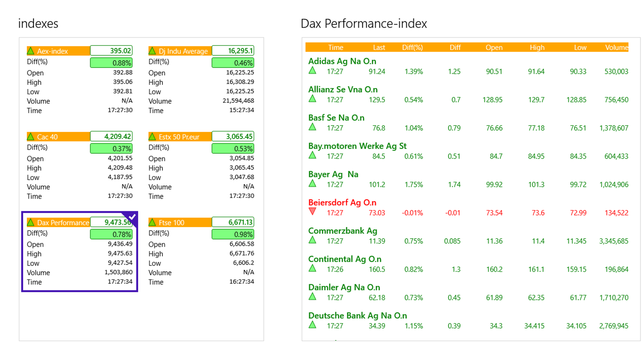Screen dimensions: 644x362
Task: Select the Ftse 100 index tile
Action: 201,251
